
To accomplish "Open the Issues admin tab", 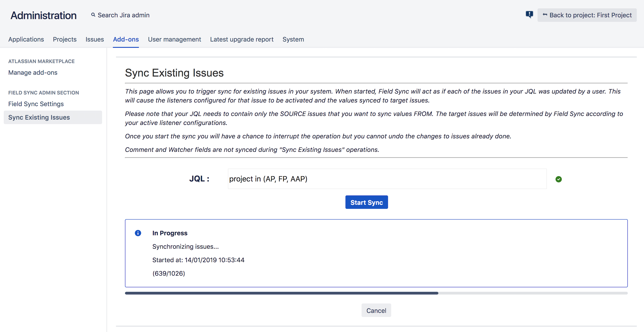I will pyautogui.click(x=95, y=39).
